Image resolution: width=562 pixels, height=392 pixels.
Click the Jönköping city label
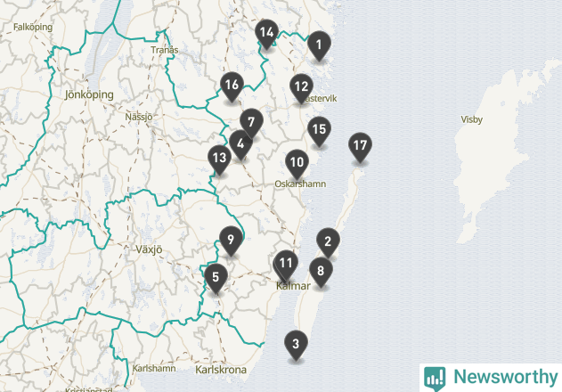point(89,94)
